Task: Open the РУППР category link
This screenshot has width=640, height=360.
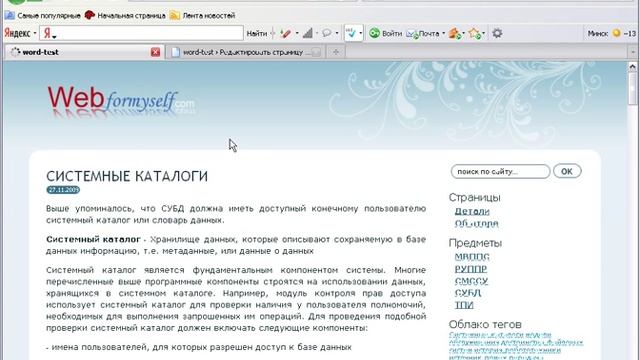Action: (x=471, y=269)
